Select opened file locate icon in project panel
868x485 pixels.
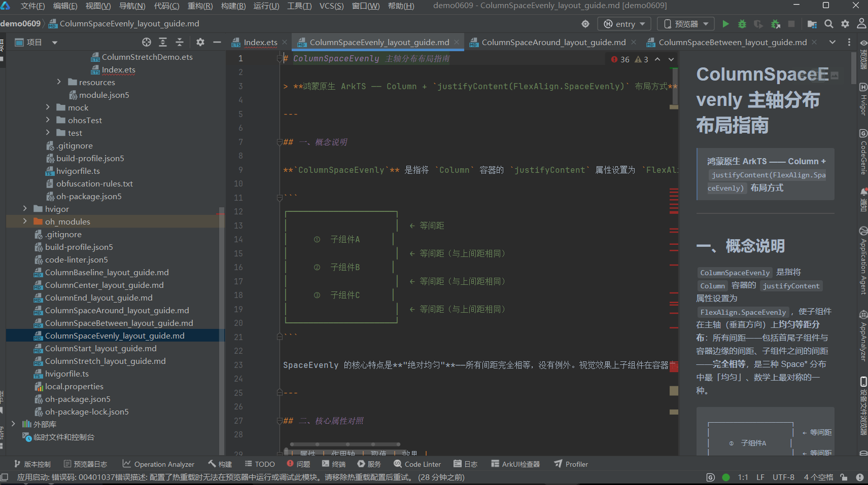point(147,42)
